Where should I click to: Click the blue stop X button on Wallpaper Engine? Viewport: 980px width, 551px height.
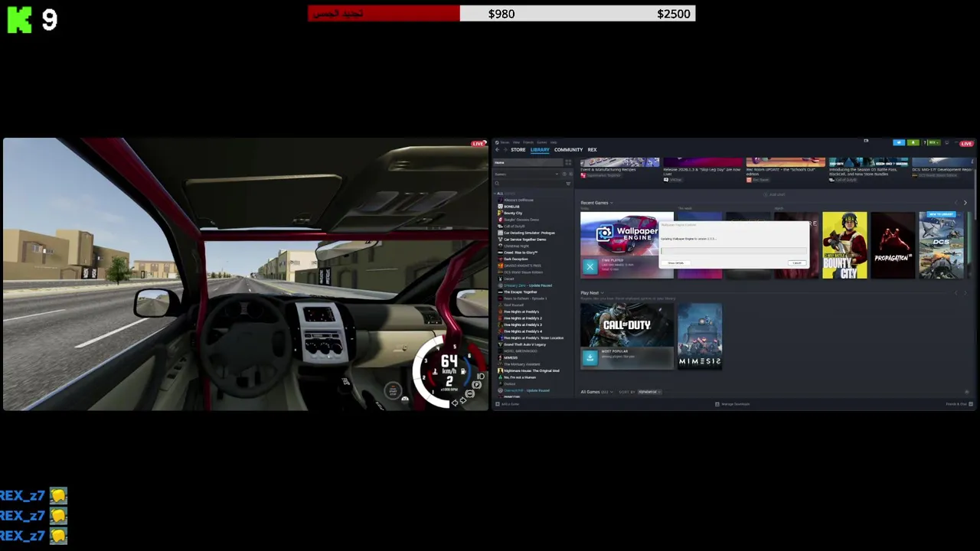(x=590, y=266)
